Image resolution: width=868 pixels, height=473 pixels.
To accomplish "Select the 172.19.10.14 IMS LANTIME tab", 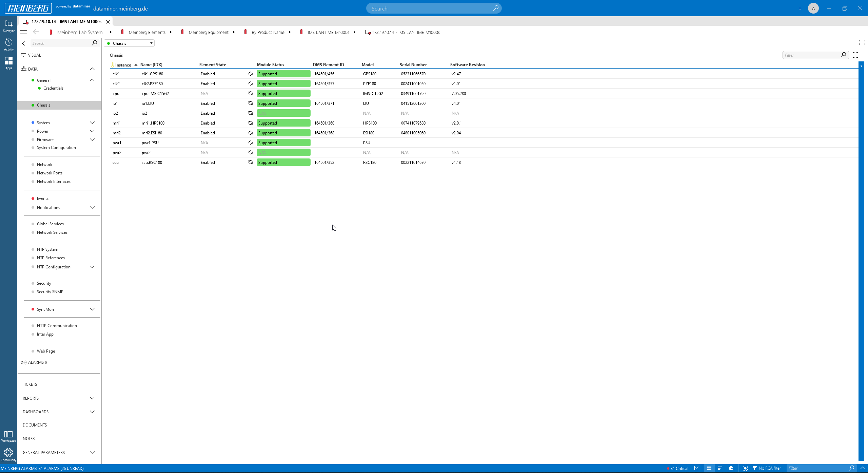I will pos(66,21).
